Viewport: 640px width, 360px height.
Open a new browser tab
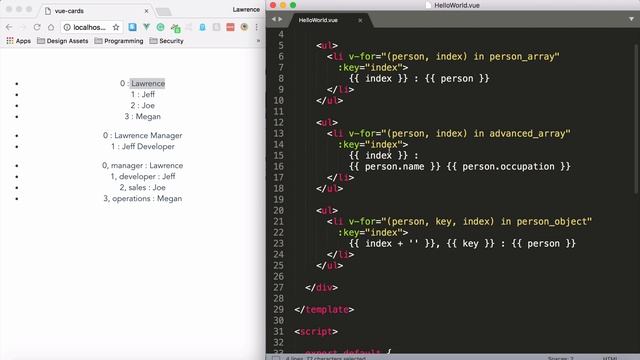(163, 12)
